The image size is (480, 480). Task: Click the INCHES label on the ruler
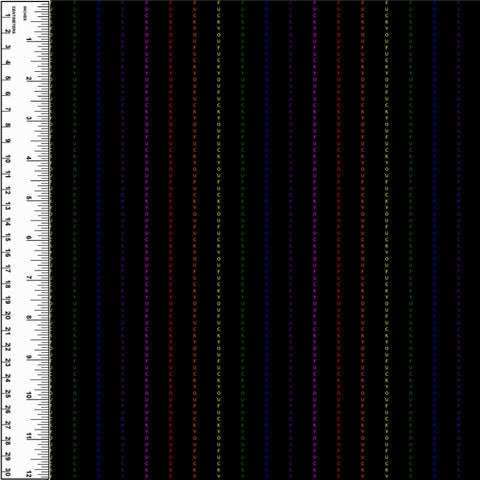pos(24,14)
